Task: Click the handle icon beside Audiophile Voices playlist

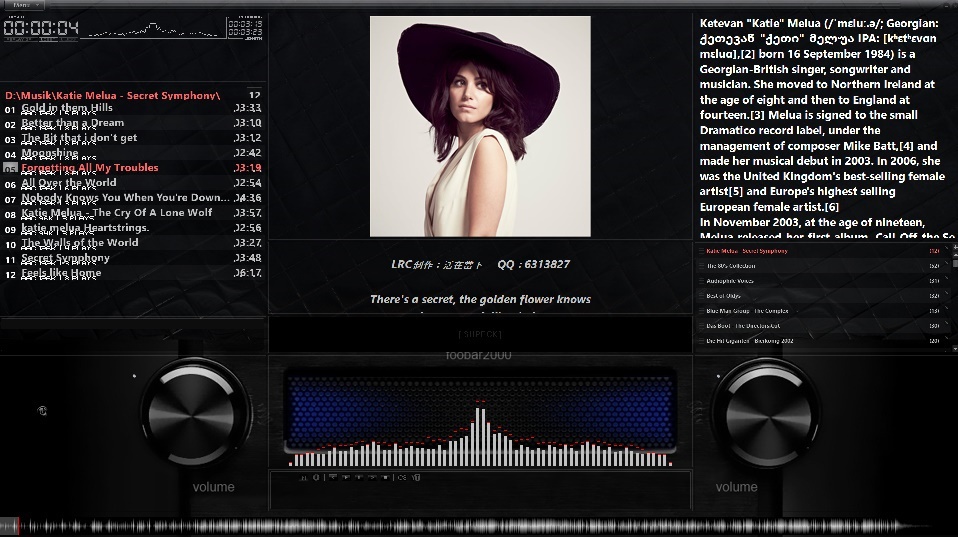Action: (701, 281)
